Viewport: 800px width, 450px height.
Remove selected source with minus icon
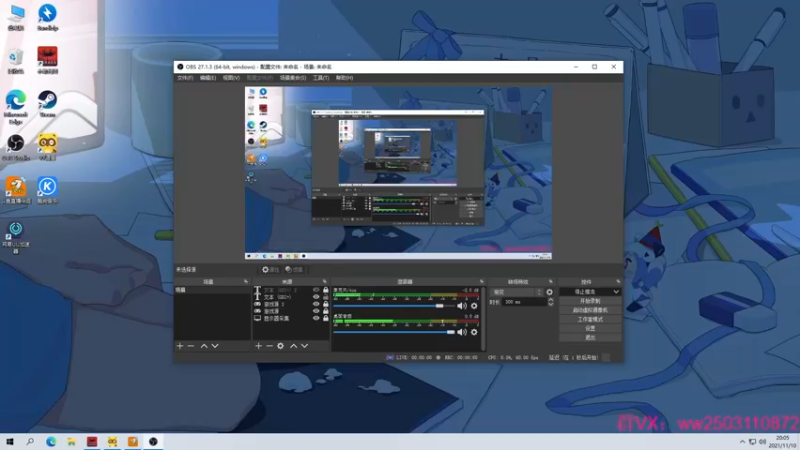pyautogui.click(x=269, y=346)
